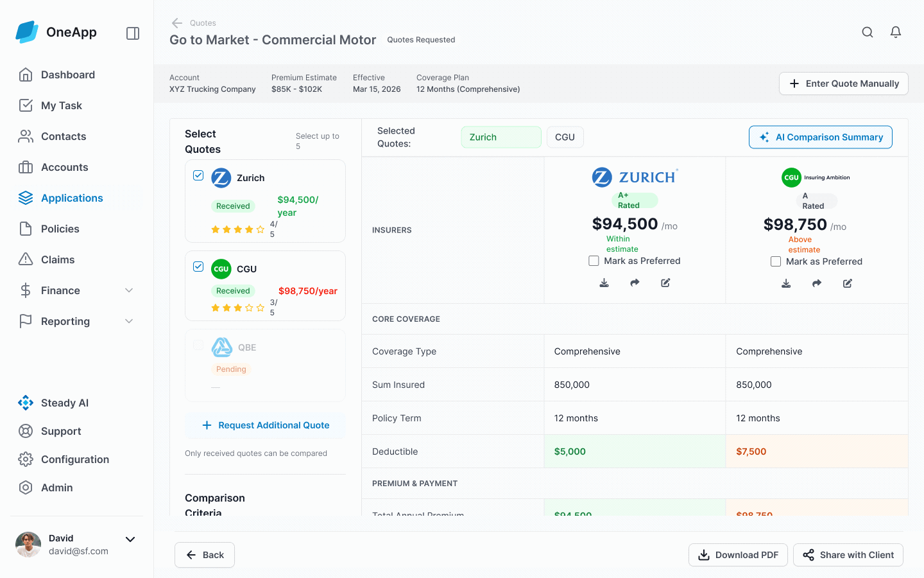The width and height of the screenshot is (924, 578).
Task: Click CGU star rating
Action: coord(237,308)
